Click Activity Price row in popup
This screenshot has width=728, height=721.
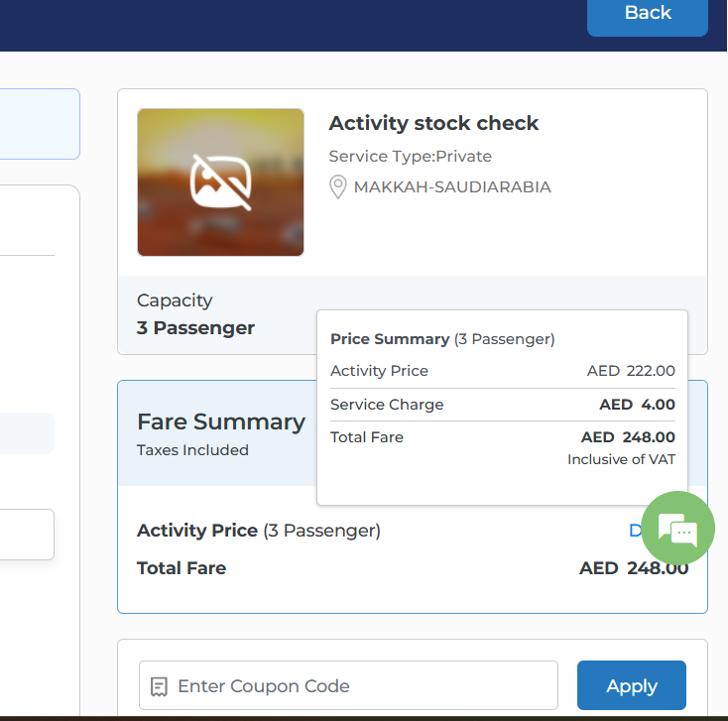click(x=379, y=371)
